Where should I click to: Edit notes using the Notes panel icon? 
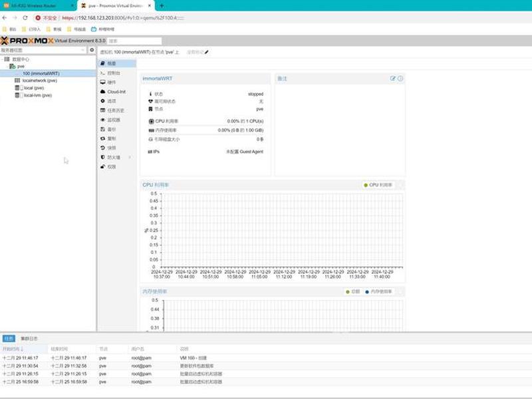point(393,78)
